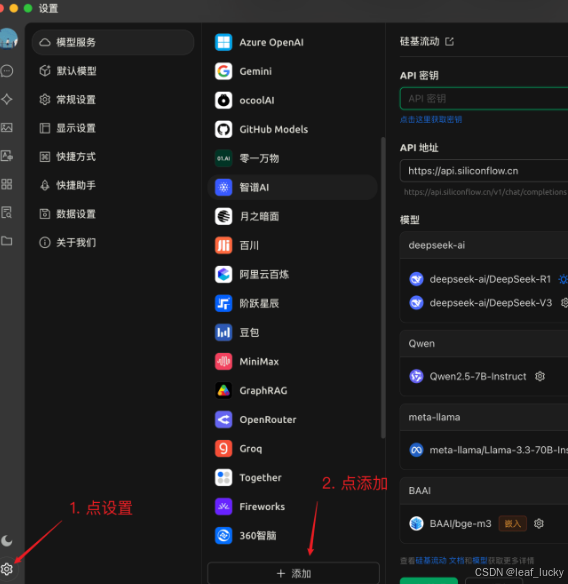Select 阿里云百炼 provider
This screenshot has width=568, height=584.
pos(292,274)
